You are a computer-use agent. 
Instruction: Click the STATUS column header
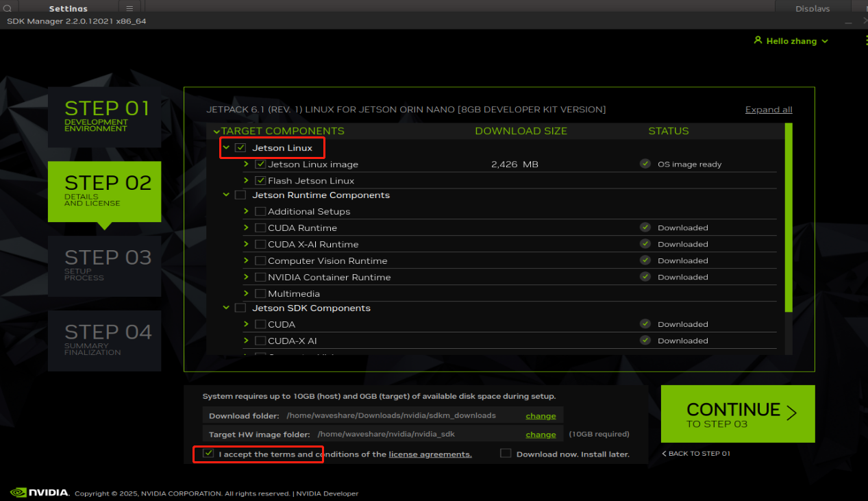(x=669, y=131)
